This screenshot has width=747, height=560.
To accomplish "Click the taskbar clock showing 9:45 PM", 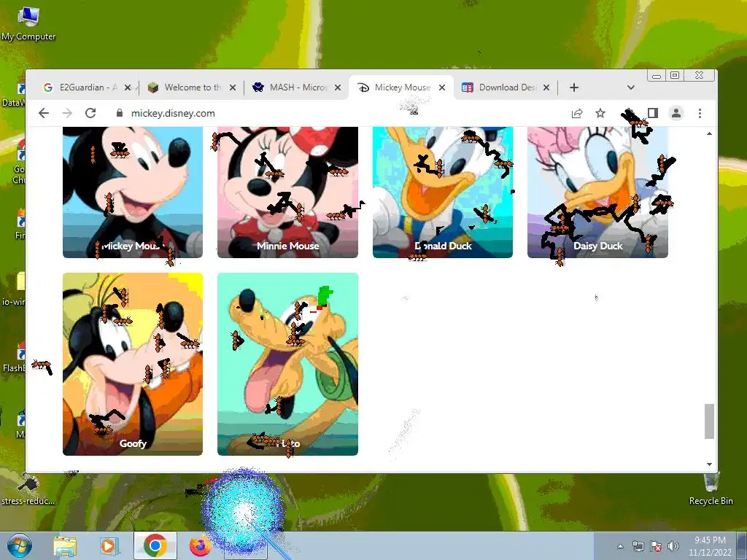I will point(710,546).
